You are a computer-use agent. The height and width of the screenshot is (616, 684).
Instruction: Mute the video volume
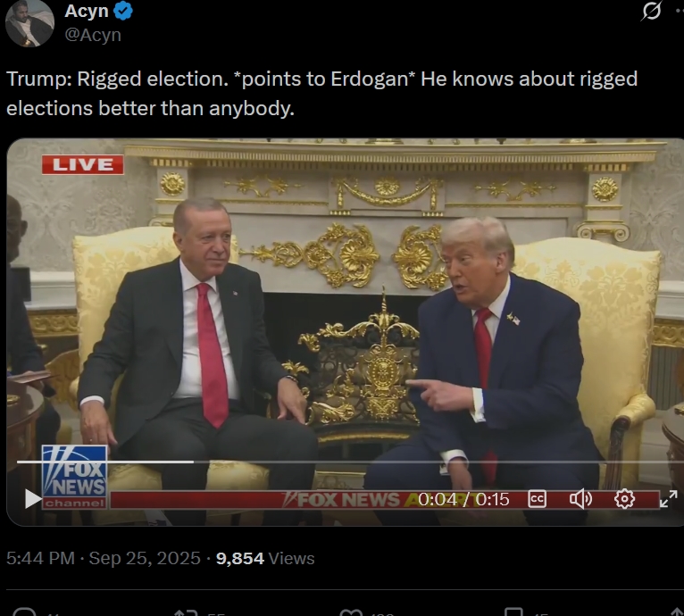pyautogui.click(x=580, y=499)
